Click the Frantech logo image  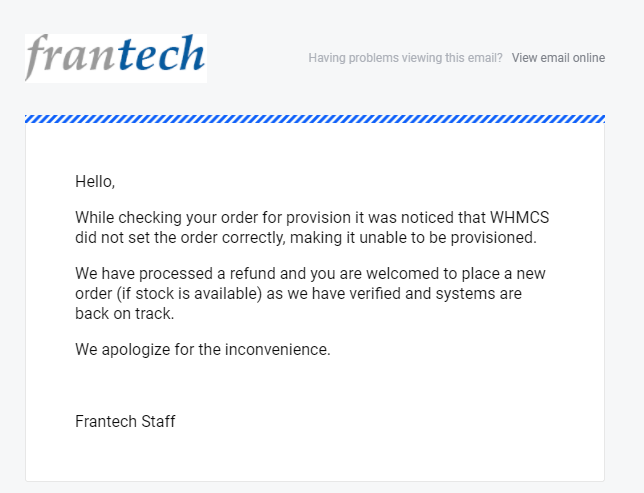[115, 58]
